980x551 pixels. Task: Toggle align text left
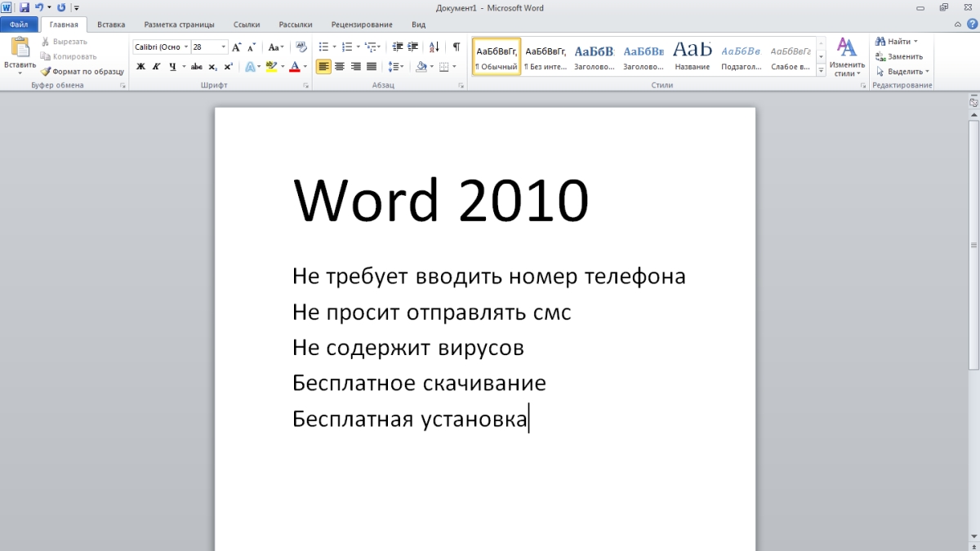pyautogui.click(x=324, y=67)
